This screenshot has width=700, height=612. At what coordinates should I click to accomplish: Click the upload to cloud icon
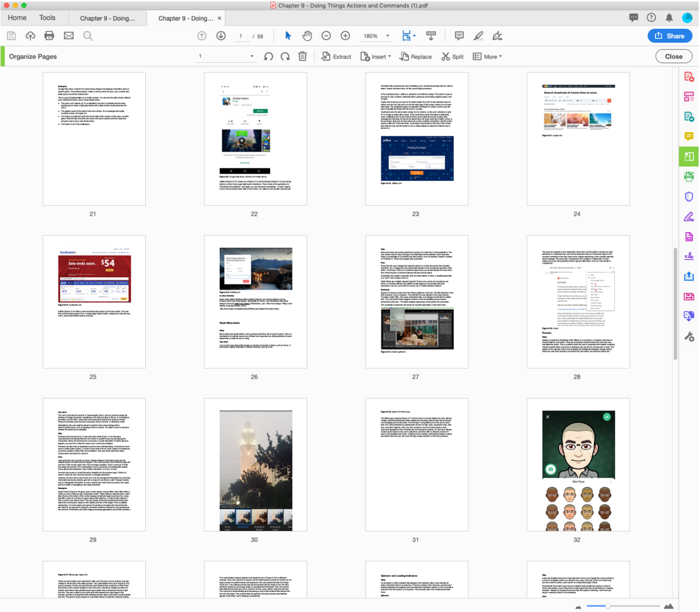point(30,36)
